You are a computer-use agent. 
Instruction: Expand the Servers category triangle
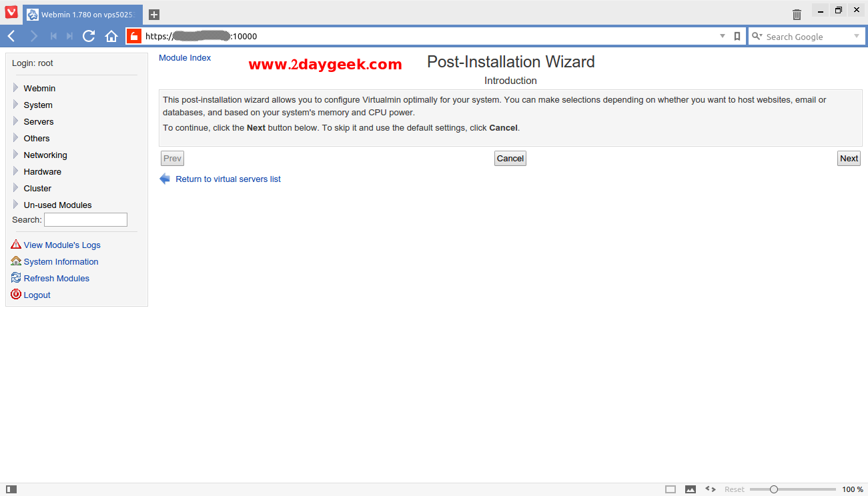click(16, 121)
